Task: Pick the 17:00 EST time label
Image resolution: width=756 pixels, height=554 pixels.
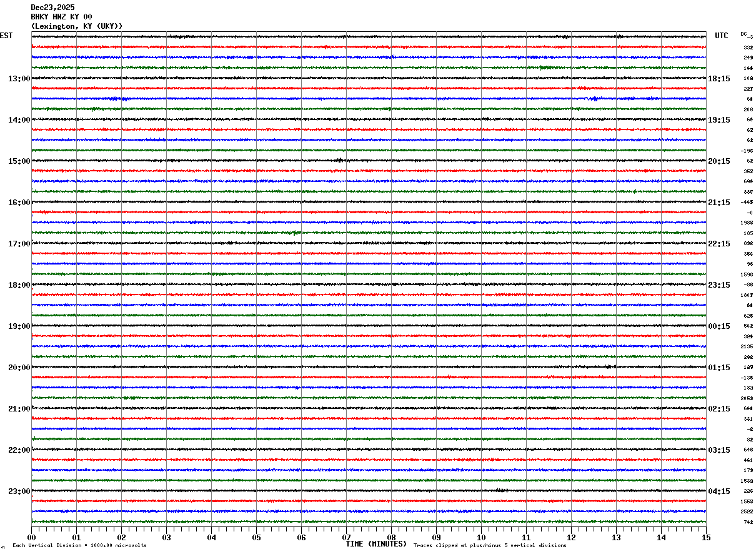Action: click(19, 244)
